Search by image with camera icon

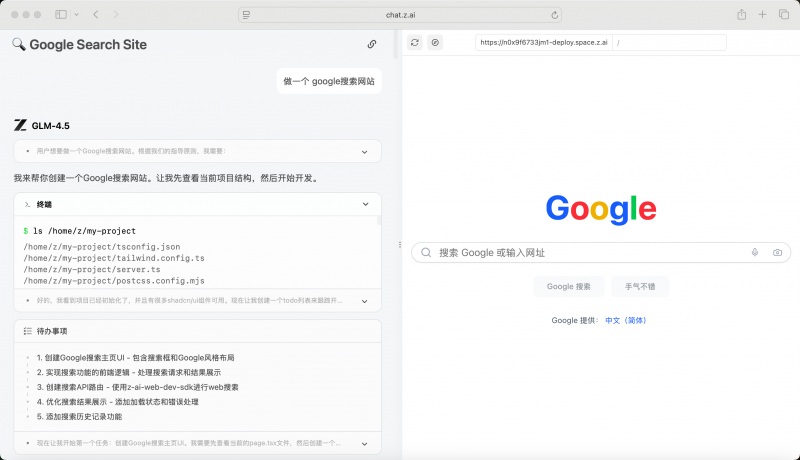pyautogui.click(x=777, y=252)
